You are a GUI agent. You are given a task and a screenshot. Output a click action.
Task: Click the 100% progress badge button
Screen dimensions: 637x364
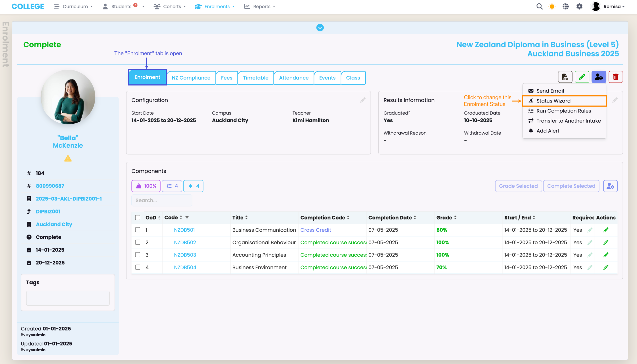point(146,186)
